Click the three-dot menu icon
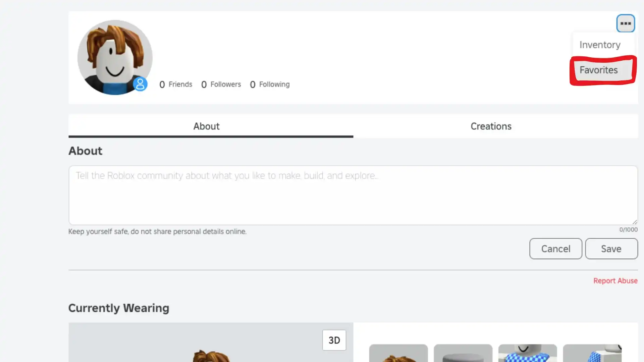This screenshot has width=644, height=362. click(x=626, y=23)
